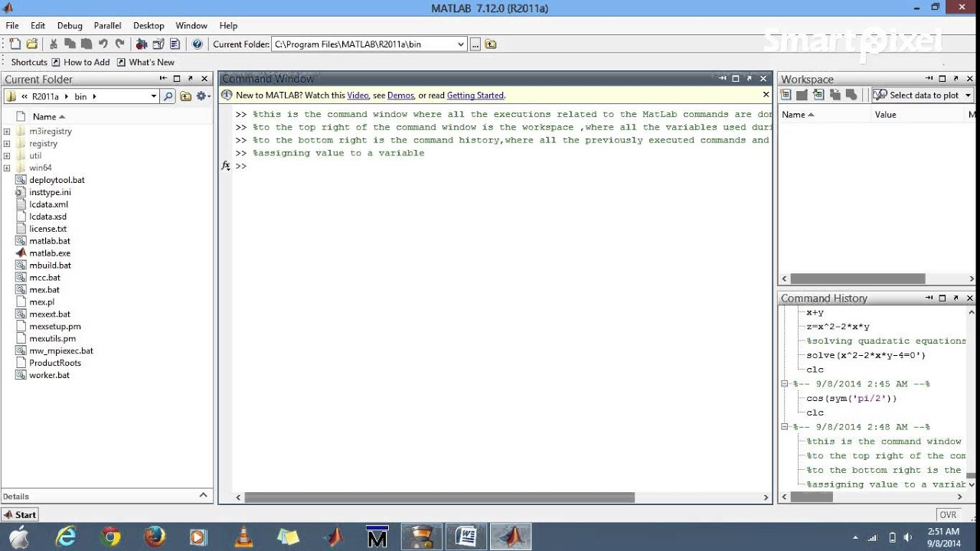980x551 pixels.
Task: Follow the Demos link
Action: tap(400, 96)
